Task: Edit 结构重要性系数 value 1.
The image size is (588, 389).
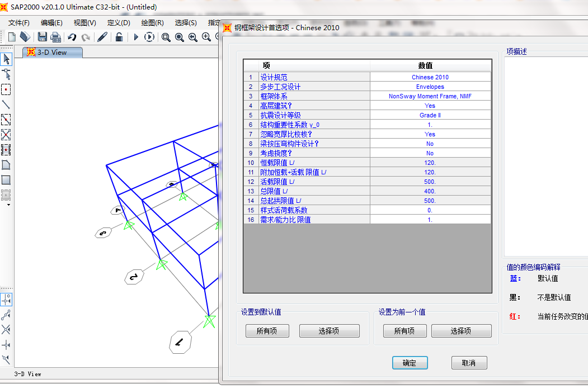Action: pyautogui.click(x=430, y=125)
